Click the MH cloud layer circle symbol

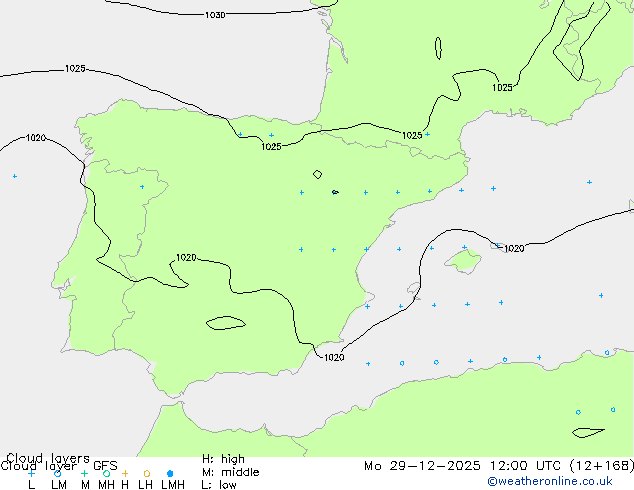point(106,473)
